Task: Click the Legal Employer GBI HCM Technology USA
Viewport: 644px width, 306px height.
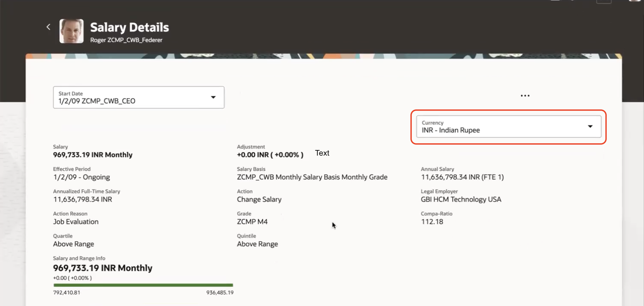Action: tap(461, 199)
